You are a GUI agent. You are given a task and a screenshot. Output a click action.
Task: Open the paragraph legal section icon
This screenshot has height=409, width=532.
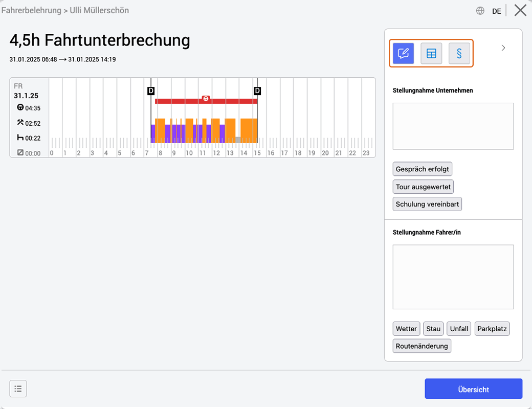[459, 53]
